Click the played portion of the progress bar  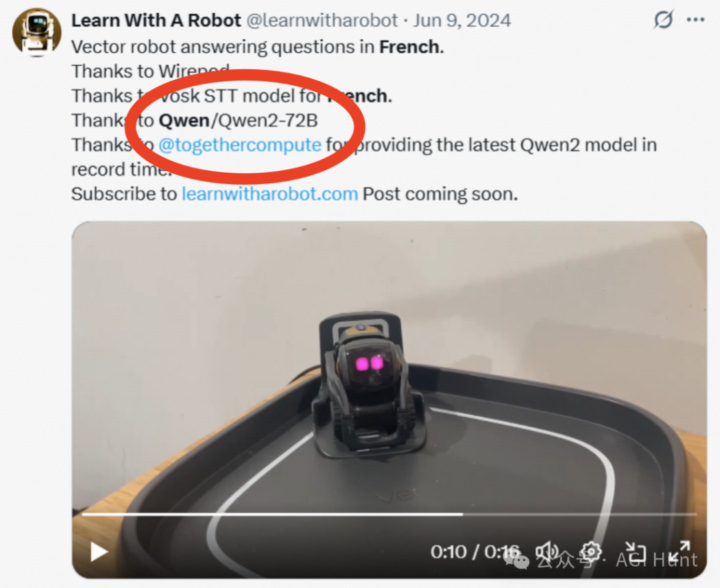coord(272,515)
